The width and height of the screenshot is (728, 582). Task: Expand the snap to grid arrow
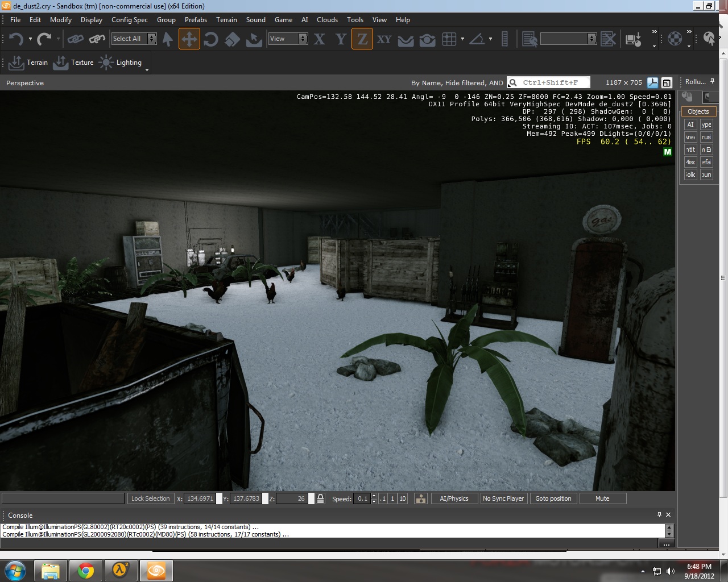coord(462,39)
